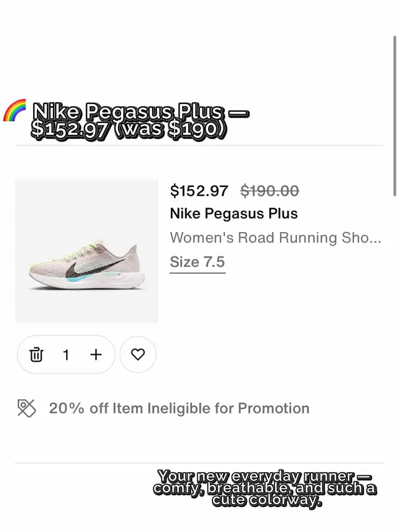Click the $152.97 sale price
This screenshot has width=399, height=532.
click(199, 190)
